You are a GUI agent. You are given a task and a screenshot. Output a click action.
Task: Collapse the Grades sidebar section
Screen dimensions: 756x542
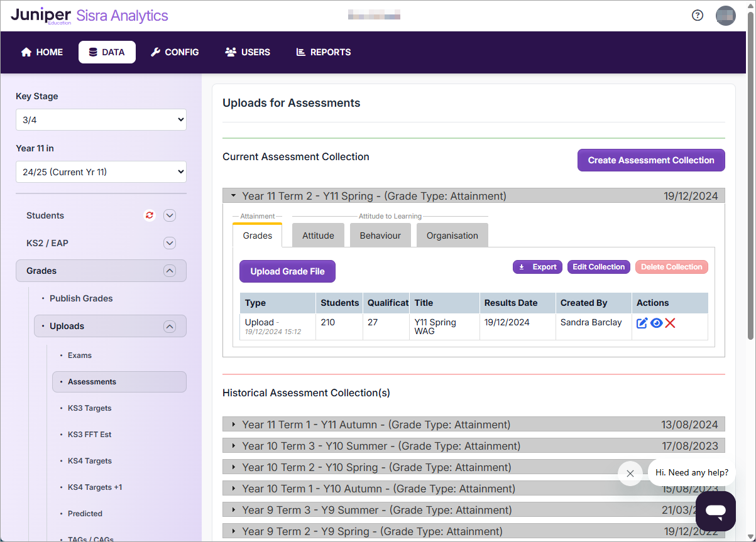[x=169, y=271]
